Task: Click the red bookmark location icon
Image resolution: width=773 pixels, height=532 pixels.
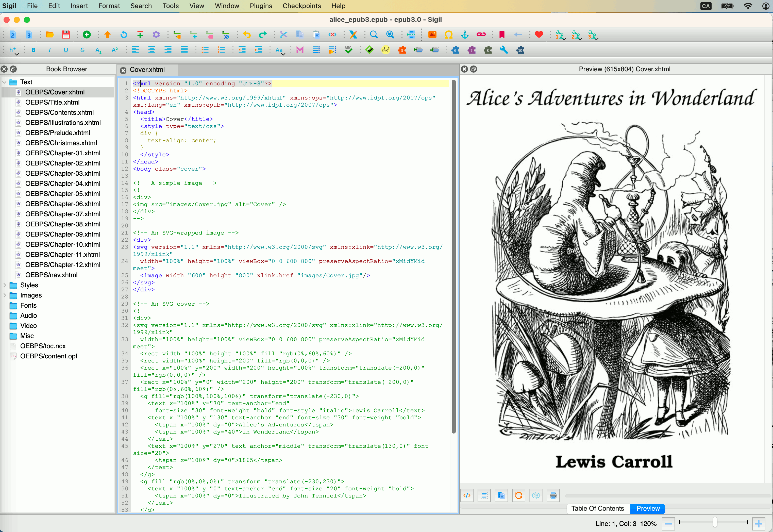Action: point(502,35)
